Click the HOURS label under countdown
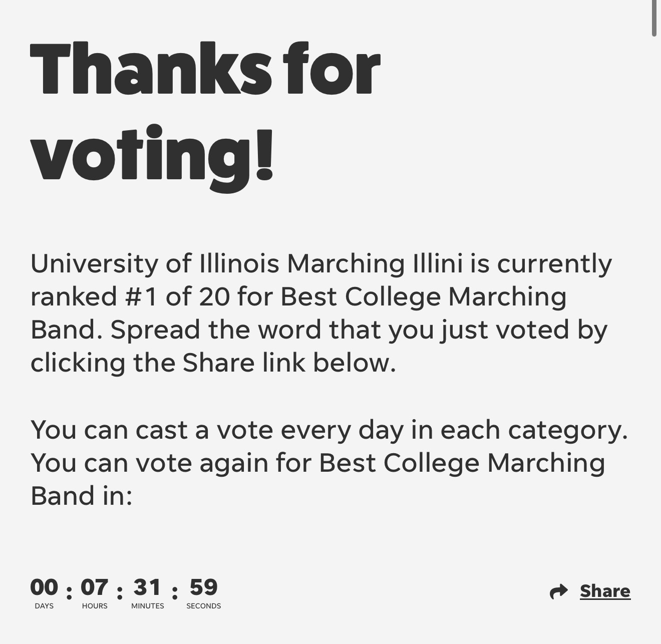 pos(95,606)
